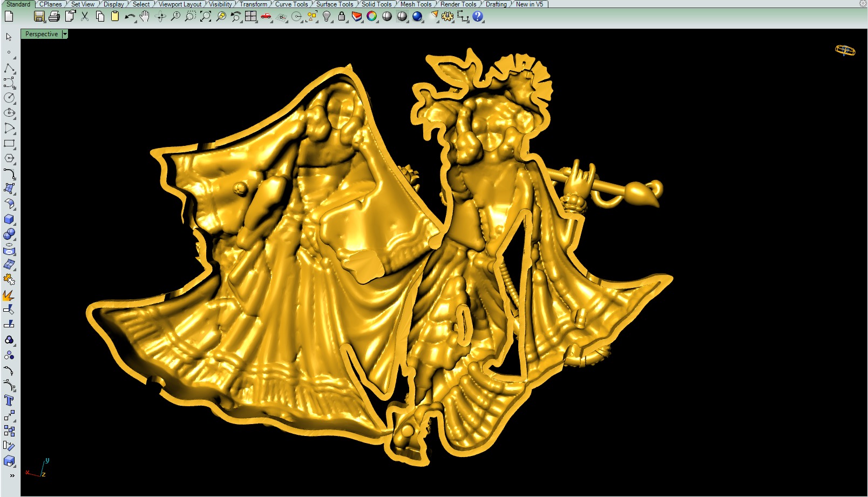Image resolution: width=868 pixels, height=497 pixels.
Task: Switch to the Viewport Layout tab
Action: pyautogui.click(x=180, y=4)
